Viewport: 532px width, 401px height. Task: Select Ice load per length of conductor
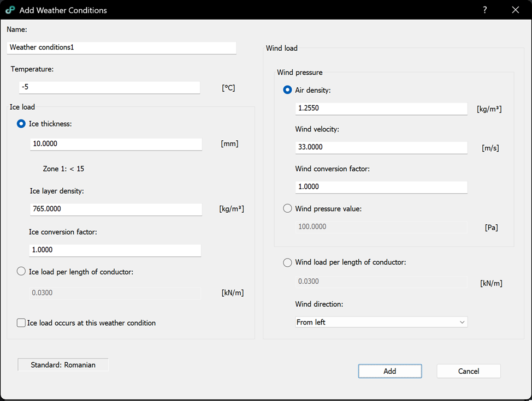(21, 271)
